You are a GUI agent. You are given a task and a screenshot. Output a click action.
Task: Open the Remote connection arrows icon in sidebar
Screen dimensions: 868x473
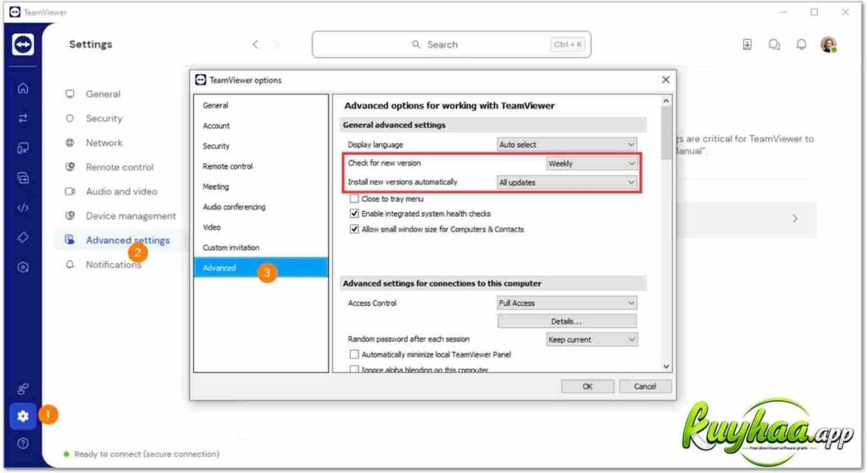[x=23, y=118]
